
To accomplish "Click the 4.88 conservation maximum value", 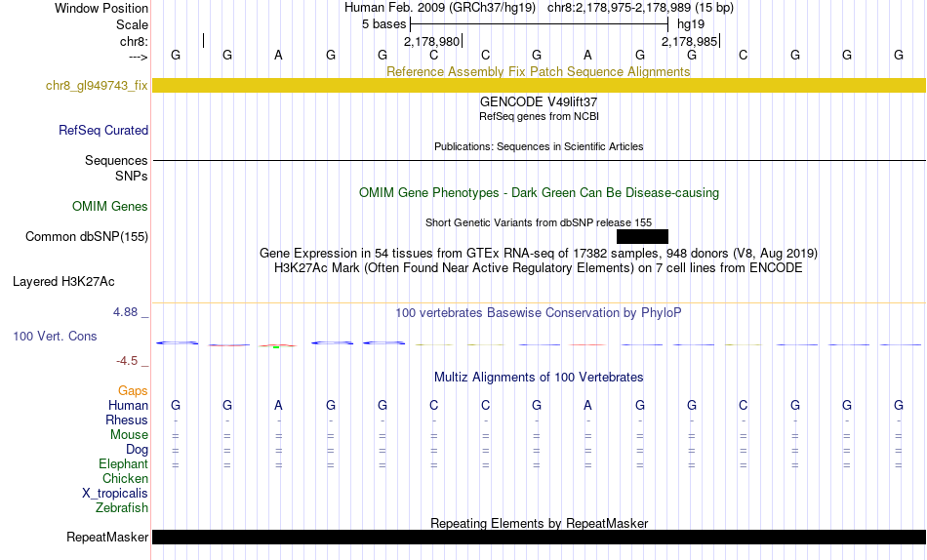I will tap(125, 311).
